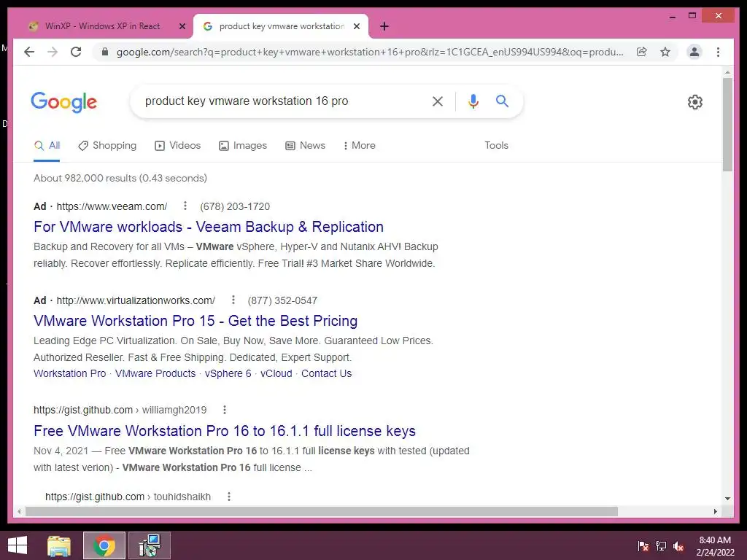Open options for williamgh2019 gist result

[225, 410]
